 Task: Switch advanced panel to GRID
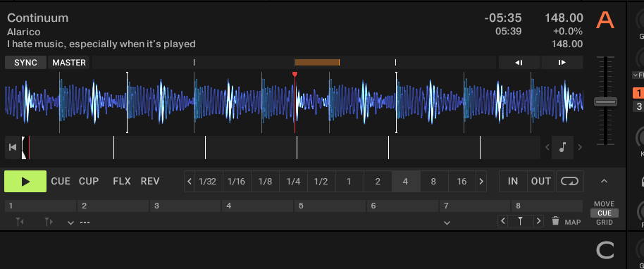coord(605,223)
